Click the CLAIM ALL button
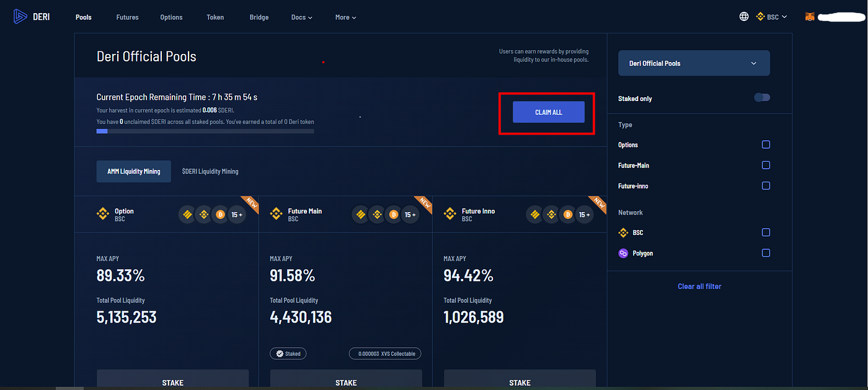 (549, 112)
